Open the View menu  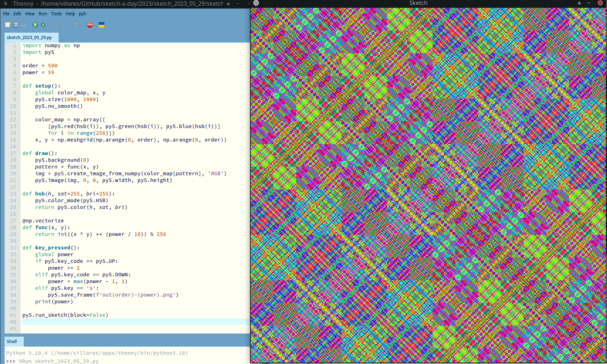pos(30,14)
